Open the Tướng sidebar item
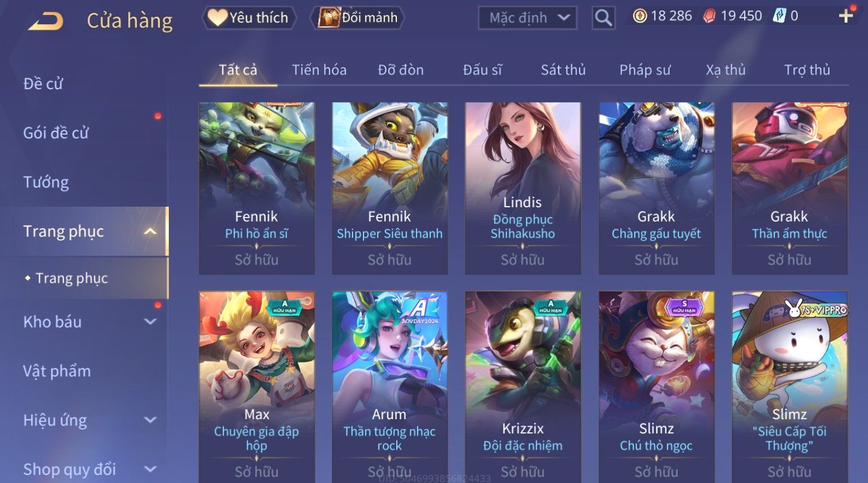The width and height of the screenshot is (868, 483). pyautogui.click(x=46, y=182)
